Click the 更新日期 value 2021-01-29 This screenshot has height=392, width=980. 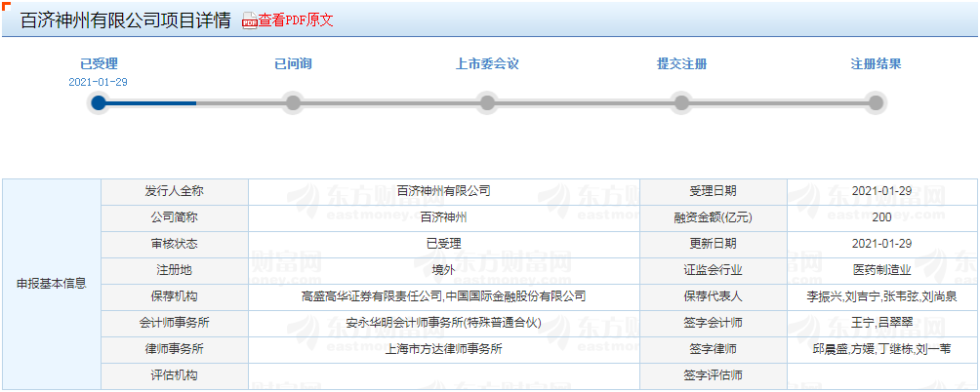(881, 244)
